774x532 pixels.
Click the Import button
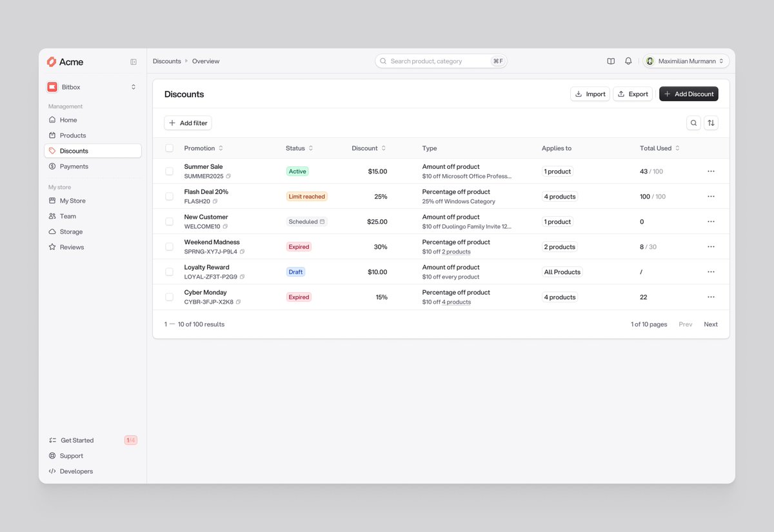coord(590,94)
